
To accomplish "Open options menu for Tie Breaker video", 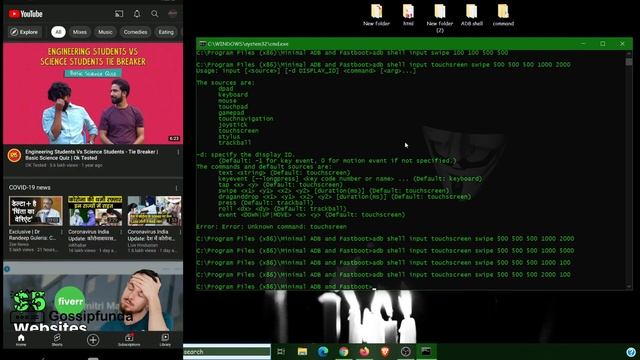I will [178, 152].
